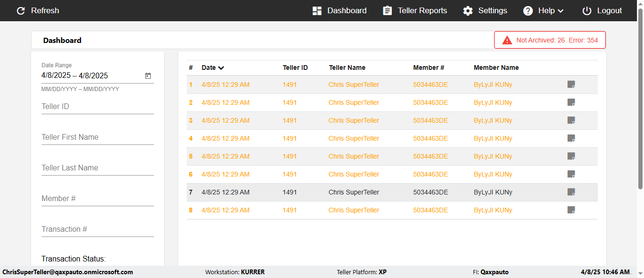Focus the Teller First Name field

[x=98, y=137]
